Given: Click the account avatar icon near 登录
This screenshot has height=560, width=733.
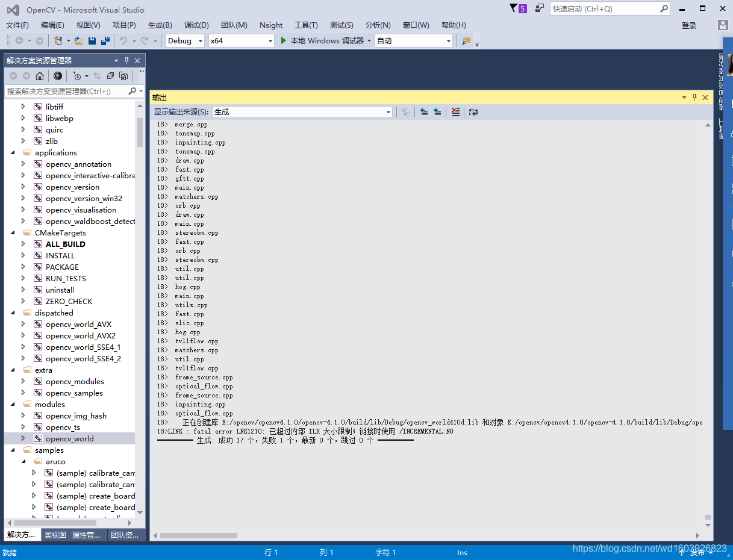Looking at the screenshot, I should (x=723, y=25).
